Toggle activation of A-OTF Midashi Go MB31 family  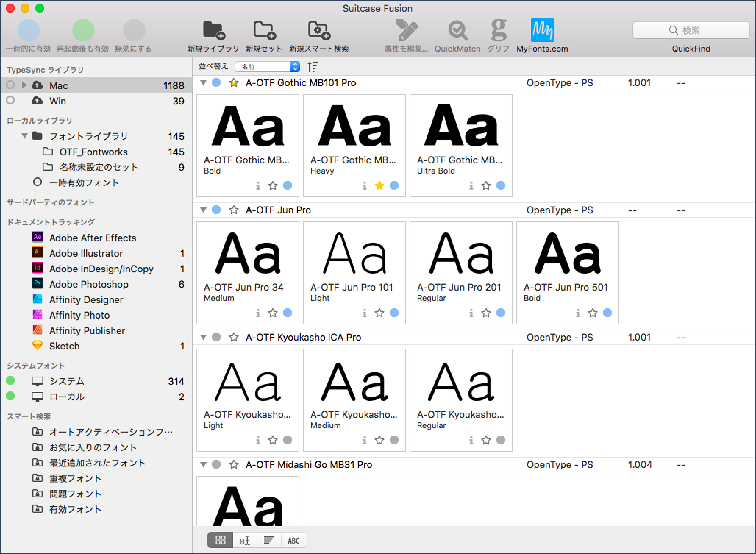(216, 464)
